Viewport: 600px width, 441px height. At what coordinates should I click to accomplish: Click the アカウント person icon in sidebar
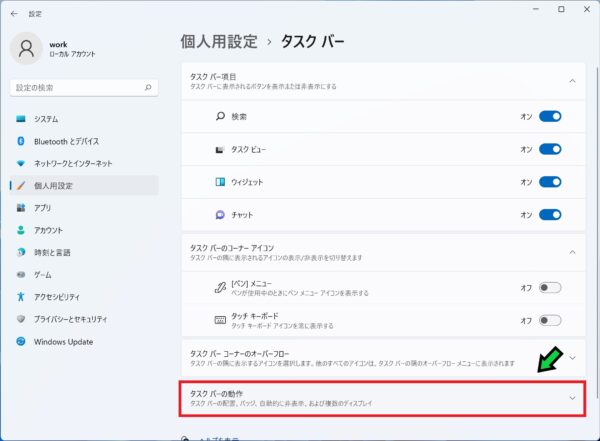21,230
